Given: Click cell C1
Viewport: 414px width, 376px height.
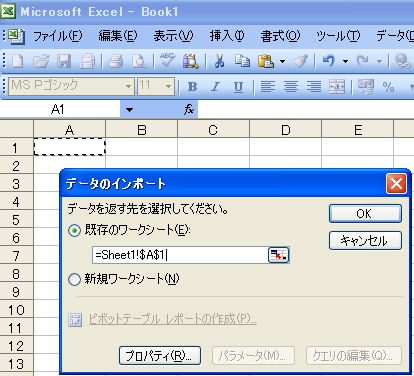Looking at the screenshot, I should pos(213,147).
